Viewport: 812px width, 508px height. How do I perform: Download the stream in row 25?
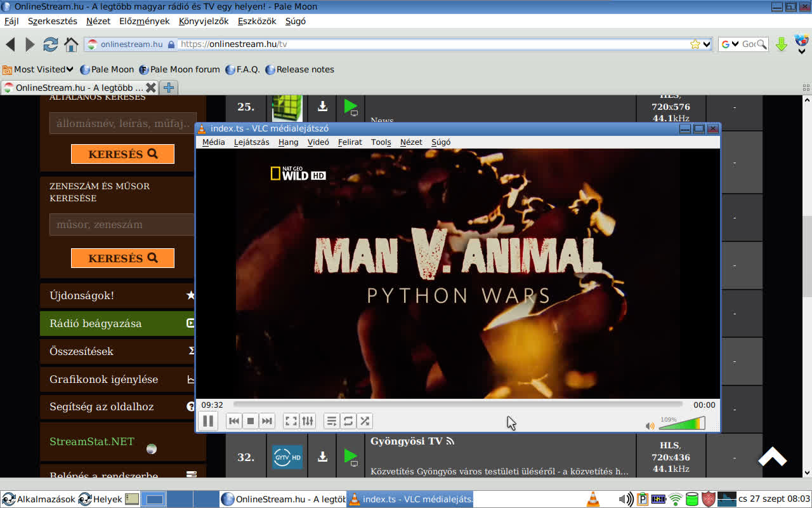click(x=322, y=106)
